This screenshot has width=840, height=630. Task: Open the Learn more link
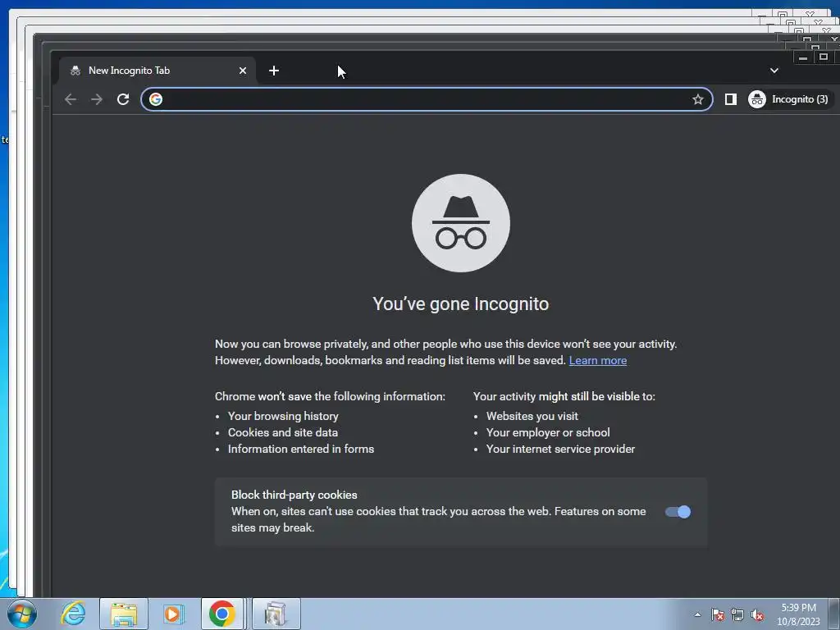[598, 361]
